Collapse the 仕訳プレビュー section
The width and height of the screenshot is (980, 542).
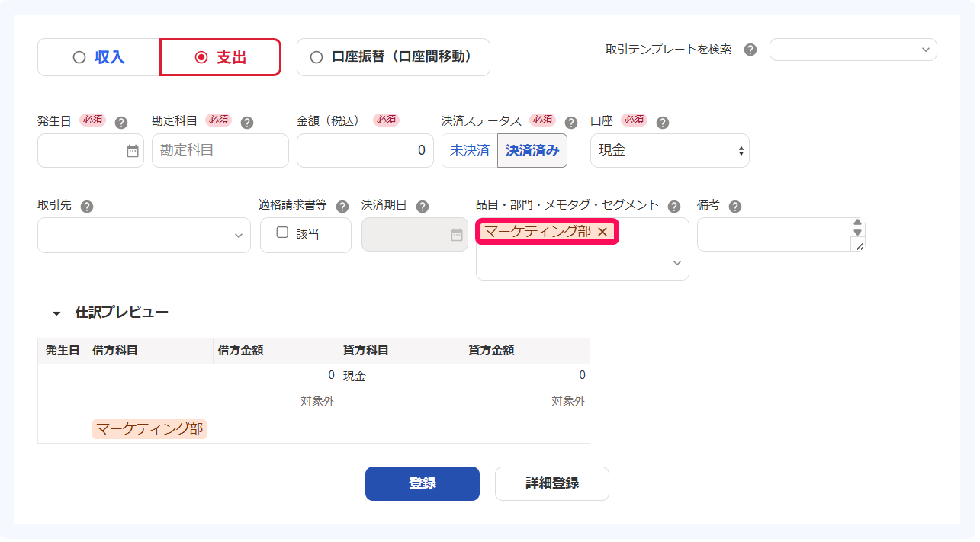pyautogui.click(x=56, y=313)
